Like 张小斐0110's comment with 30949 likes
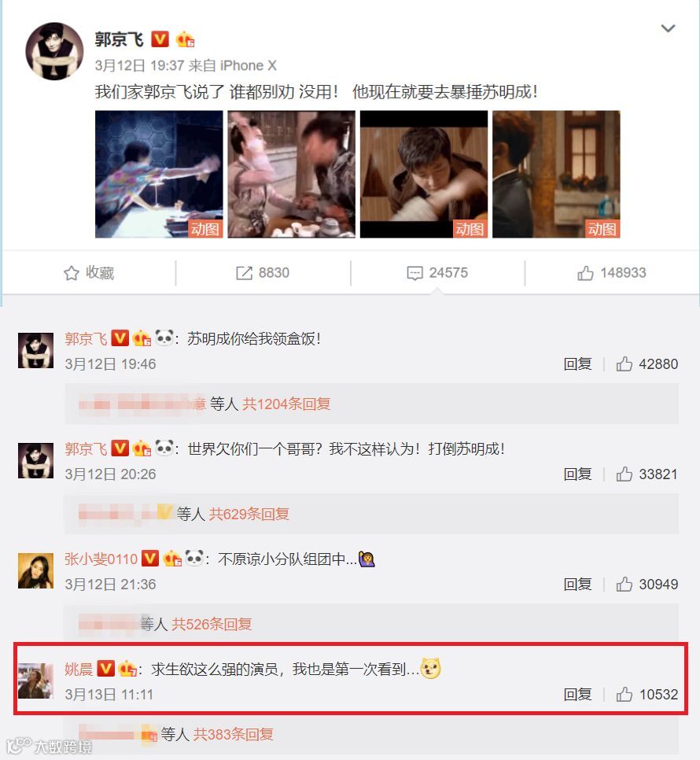The width and height of the screenshot is (700, 760). click(624, 584)
